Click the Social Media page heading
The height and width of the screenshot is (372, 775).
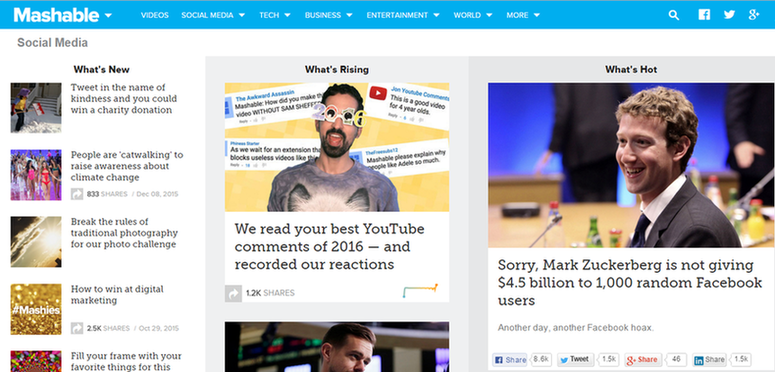tap(52, 43)
